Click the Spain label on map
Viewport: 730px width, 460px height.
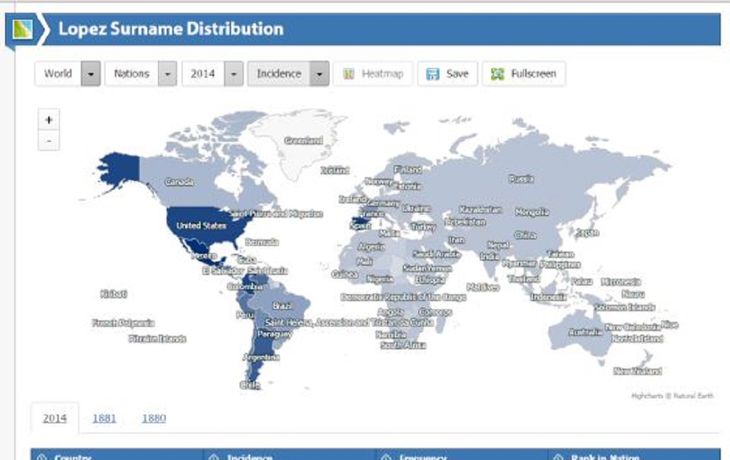[360, 226]
